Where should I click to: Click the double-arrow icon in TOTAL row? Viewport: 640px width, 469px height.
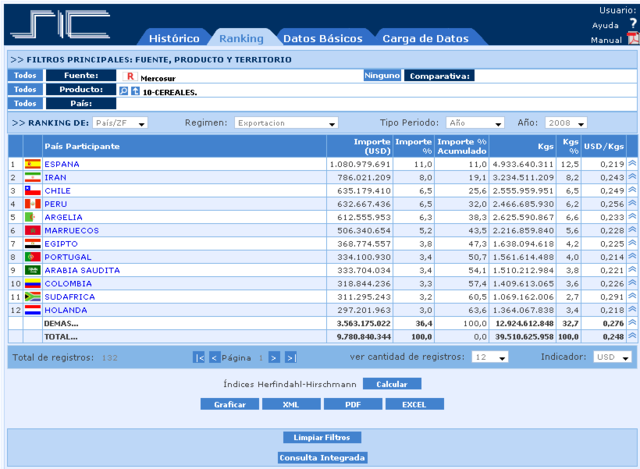632,336
